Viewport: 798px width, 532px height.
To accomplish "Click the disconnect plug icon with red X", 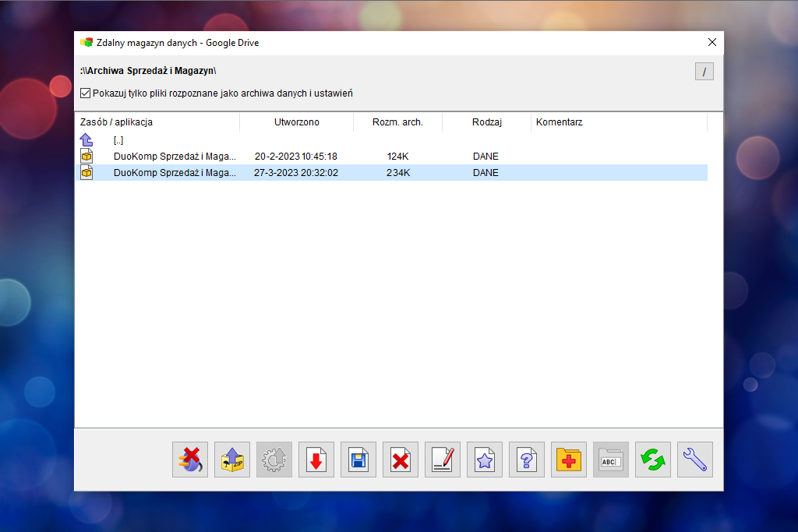I will tap(190, 460).
